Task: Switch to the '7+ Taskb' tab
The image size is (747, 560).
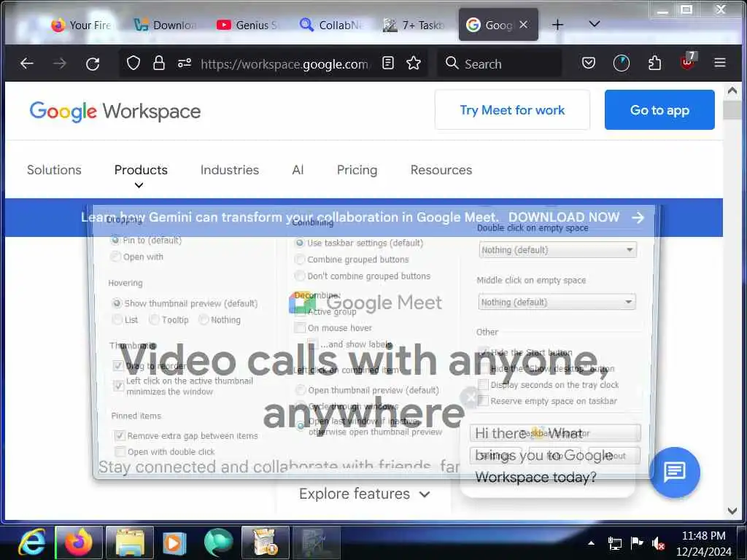Action: coord(414,26)
